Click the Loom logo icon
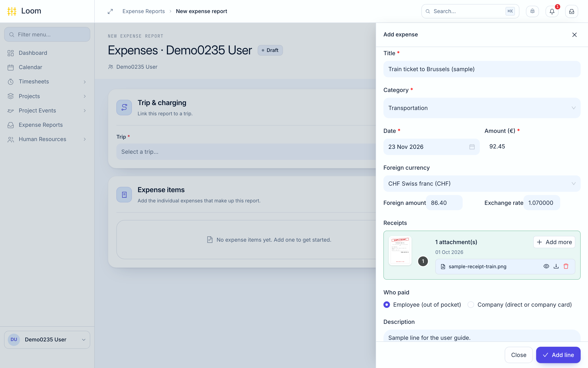 pos(12,11)
